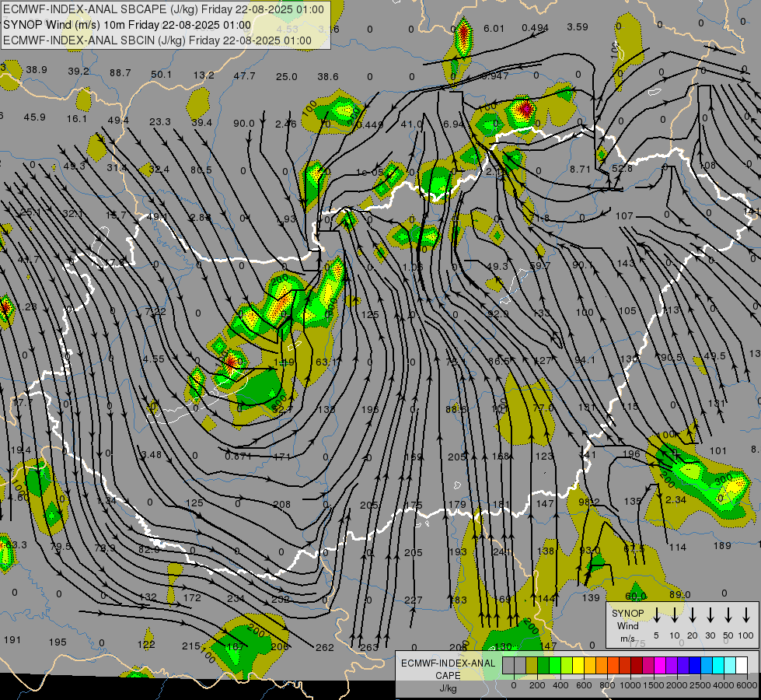
Task: Click the map value 88.7
Action: point(120,73)
